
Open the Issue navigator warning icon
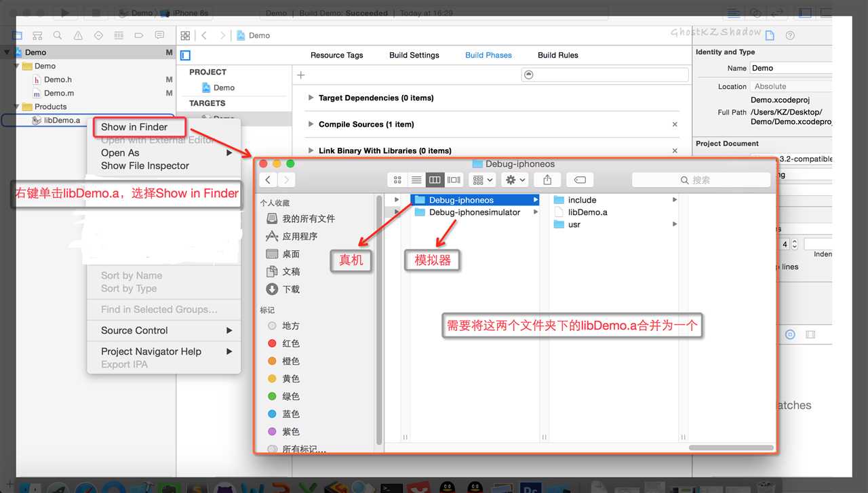[78, 35]
